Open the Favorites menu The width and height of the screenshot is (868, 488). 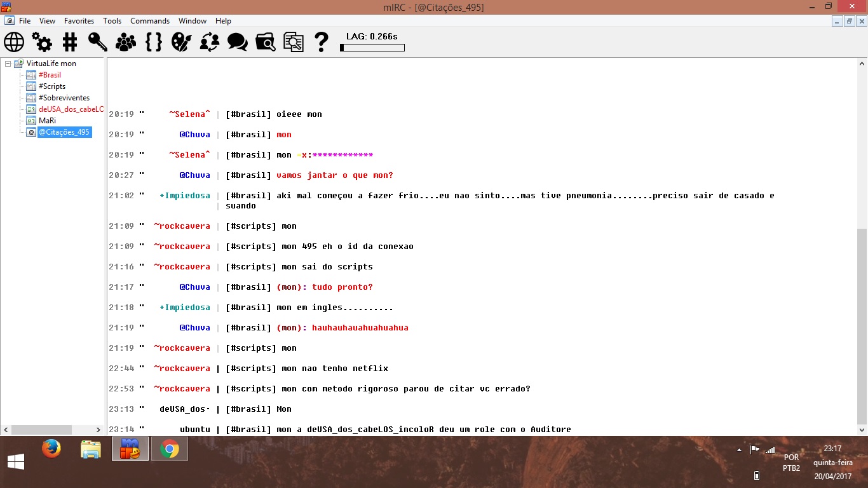coord(79,21)
